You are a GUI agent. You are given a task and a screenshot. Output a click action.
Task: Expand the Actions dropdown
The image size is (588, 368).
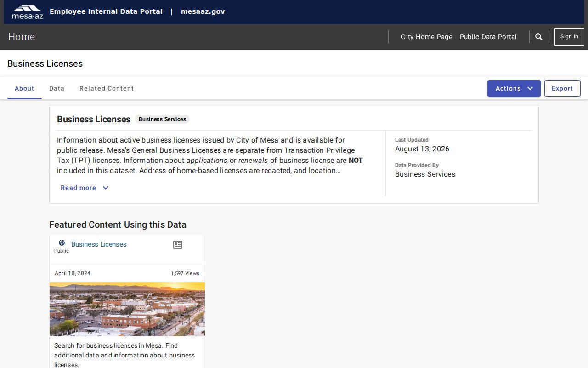(514, 88)
